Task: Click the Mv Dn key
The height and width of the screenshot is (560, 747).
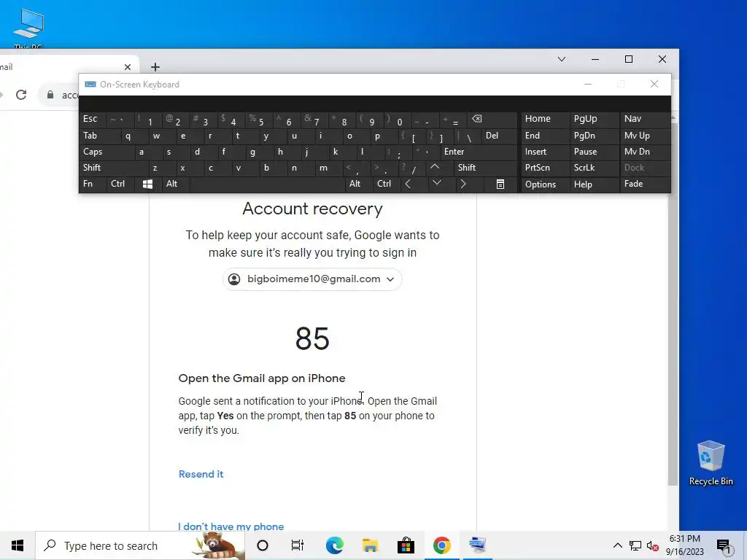Action: pos(645,152)
